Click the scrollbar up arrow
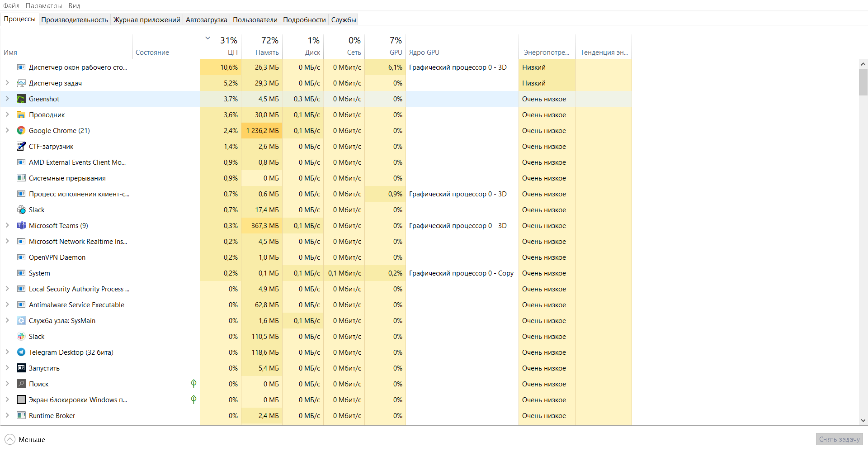 (x=863, y=64)
